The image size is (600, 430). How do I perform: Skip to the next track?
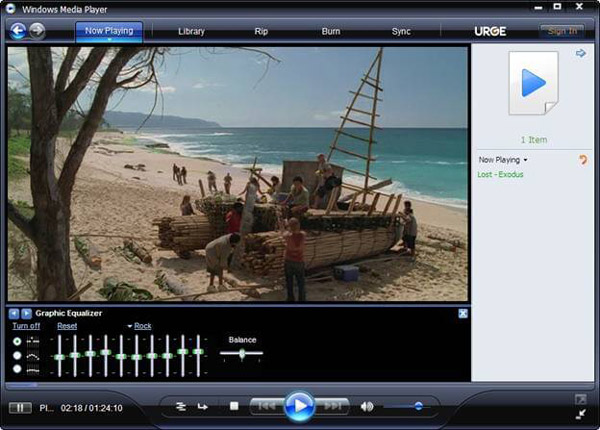[334, 406]
